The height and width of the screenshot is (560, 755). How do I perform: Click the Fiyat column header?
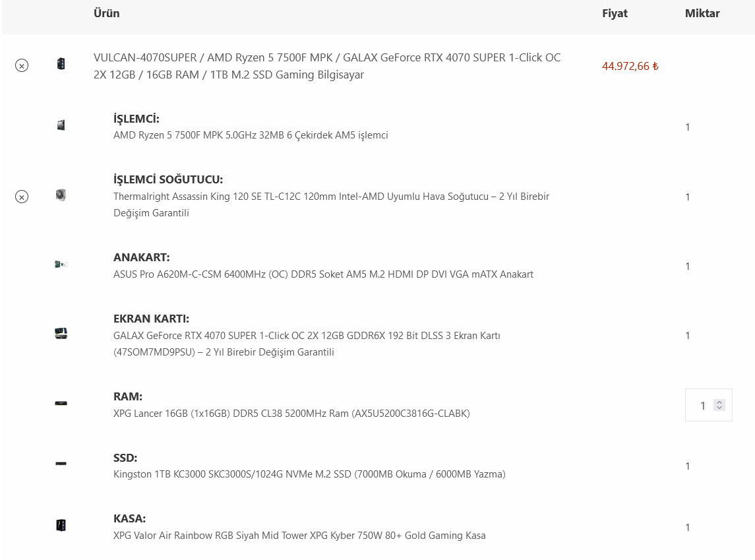click(x=615, y=13)
